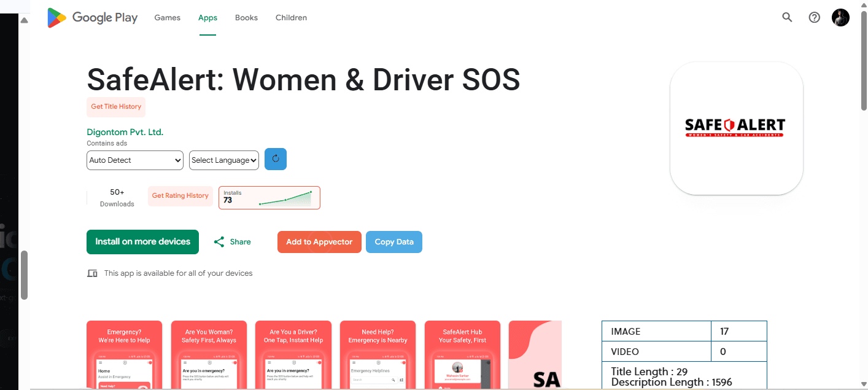868x390 pixels.
Task: Click the share arrow icon
Action: coord(219,242)
